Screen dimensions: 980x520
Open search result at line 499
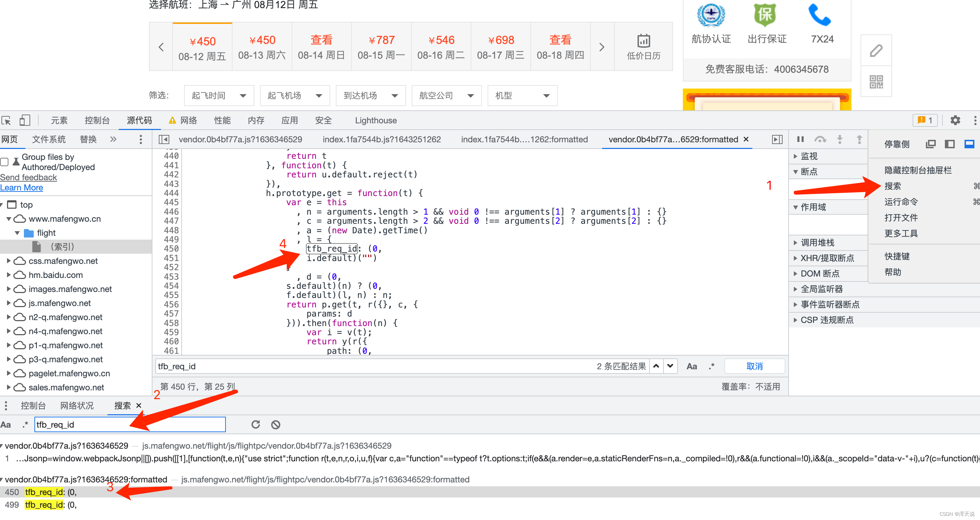pyautogui.click(x=490, y=505)
